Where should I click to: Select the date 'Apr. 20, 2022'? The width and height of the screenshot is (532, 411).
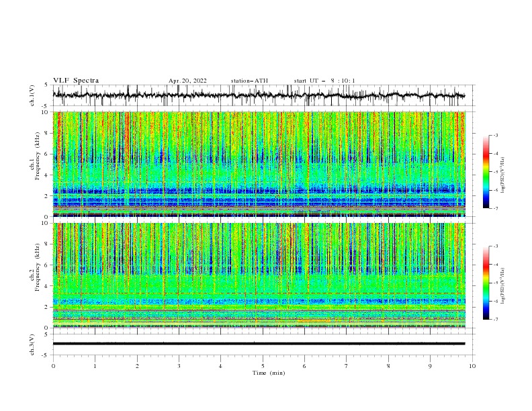pyautogui.click(x=187, y=81)
